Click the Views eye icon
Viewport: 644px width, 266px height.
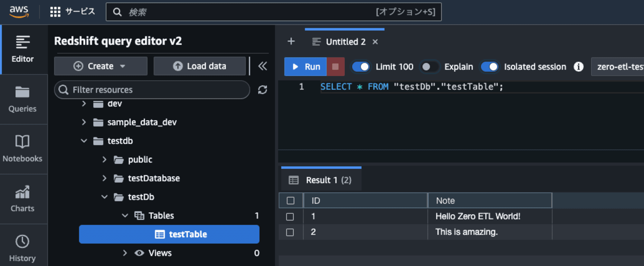pos(139,253)
